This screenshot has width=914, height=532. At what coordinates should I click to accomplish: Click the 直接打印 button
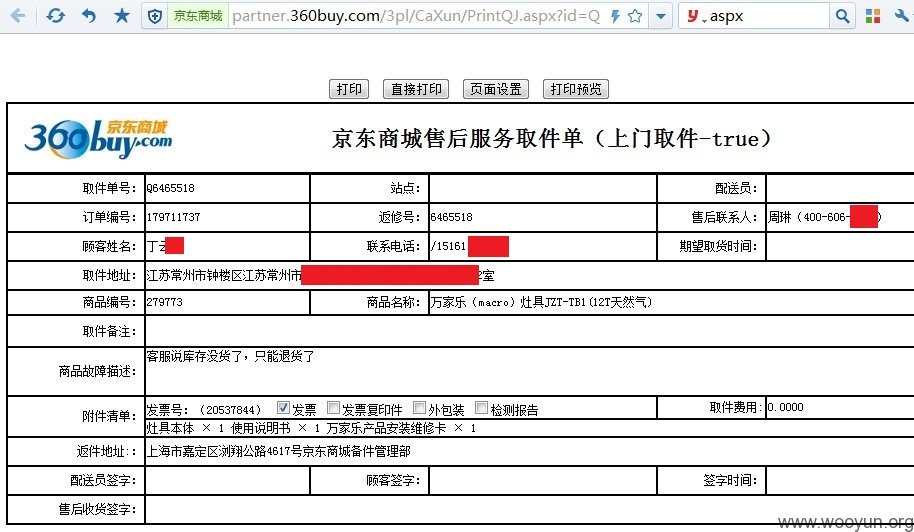(x=416, y=89)
